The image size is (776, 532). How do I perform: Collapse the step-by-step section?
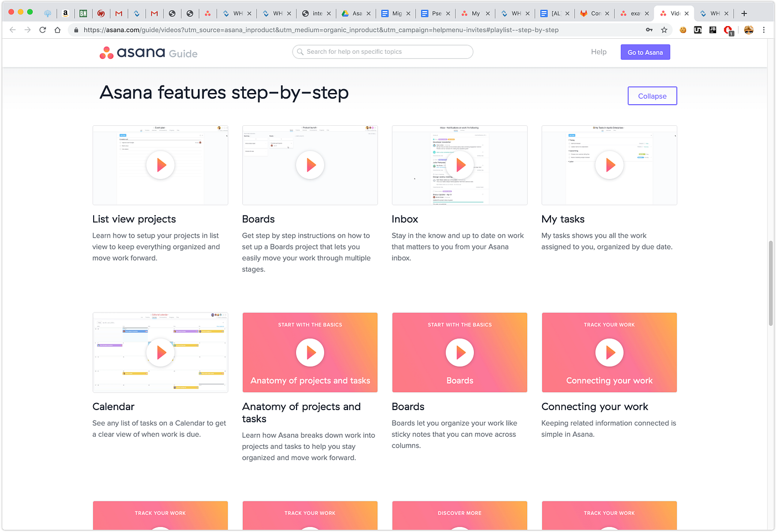coord(652,96)
